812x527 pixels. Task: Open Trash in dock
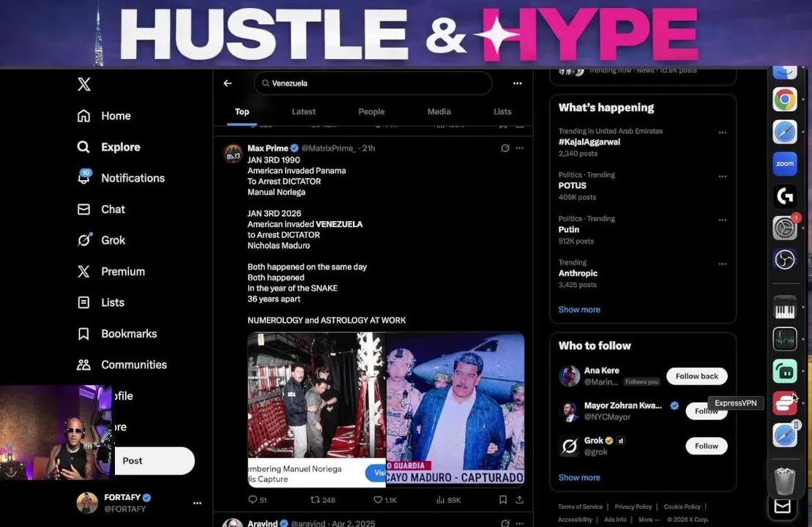[x=785, y=480]
